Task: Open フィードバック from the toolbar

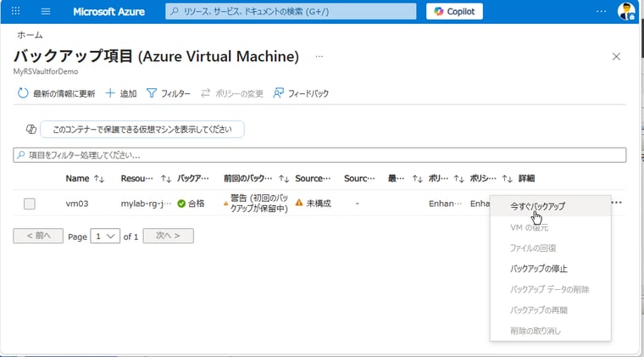Action: (x=301, y=93)
